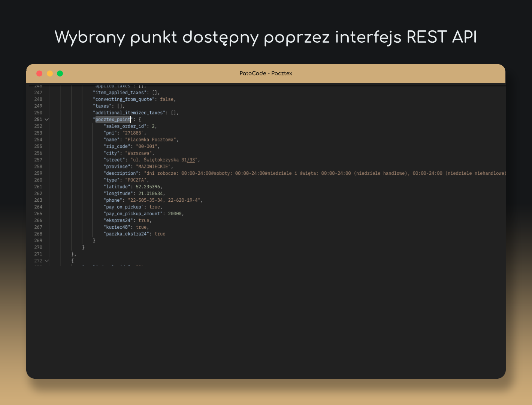
Task: Collapse the pocztex_point block at line 251
Action: pos(47,120)
